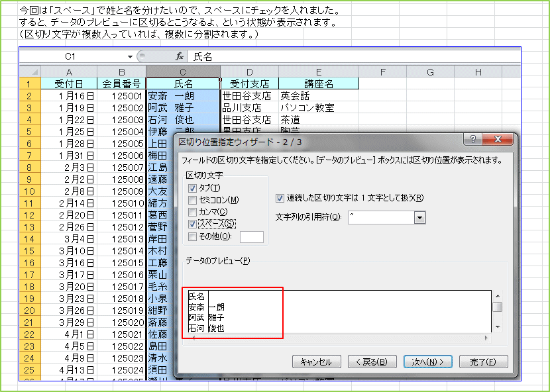The height and width of the screenshot is (392, 550).
Task: Select column header B
Action: (122, 72)
